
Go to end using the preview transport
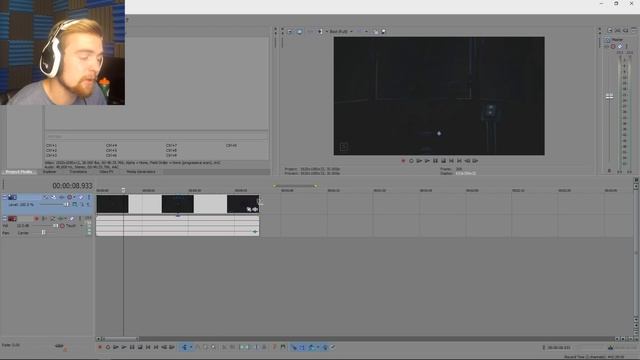point(460,161)
